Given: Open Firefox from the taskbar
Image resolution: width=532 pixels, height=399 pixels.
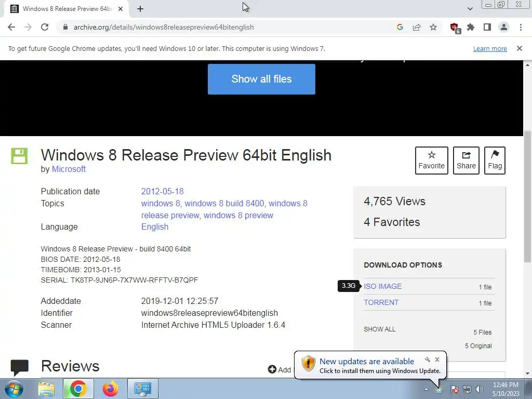Looking at the screenshot, I should tap(111, 389).
